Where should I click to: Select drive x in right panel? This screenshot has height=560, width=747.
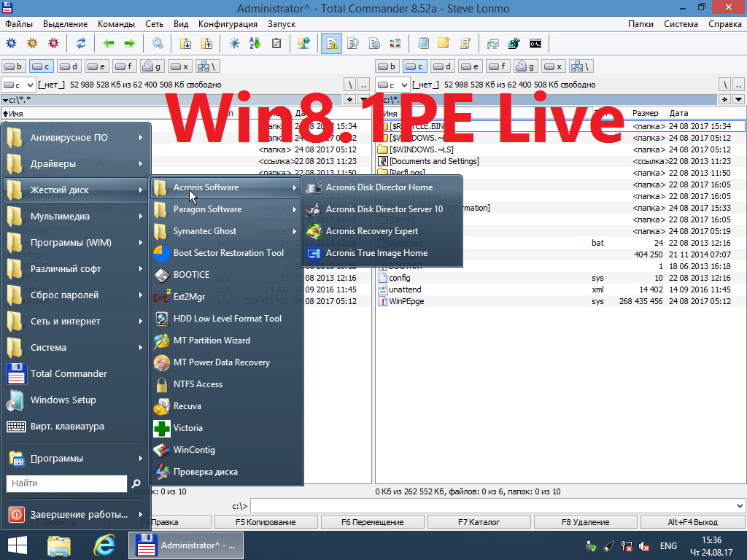[x=554, y=66]
